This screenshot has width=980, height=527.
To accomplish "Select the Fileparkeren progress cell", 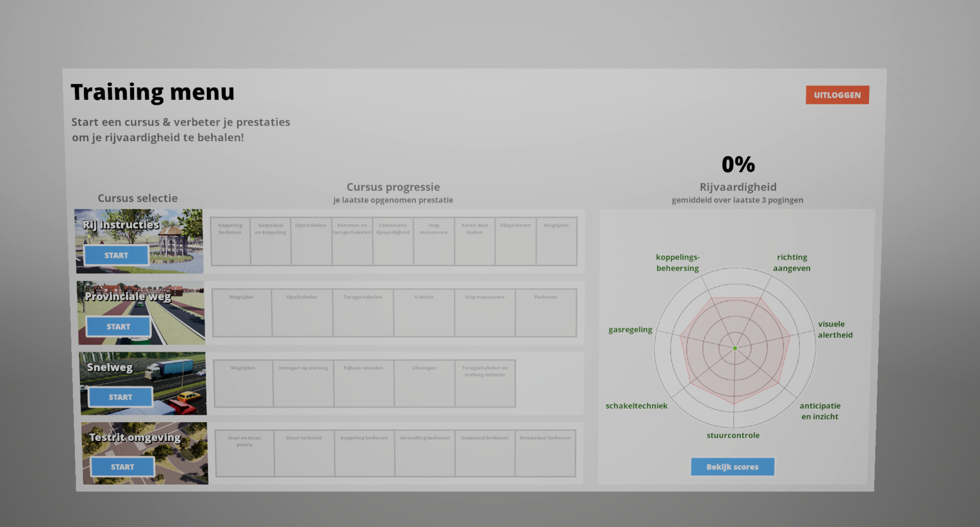I will tap(516, 241).
